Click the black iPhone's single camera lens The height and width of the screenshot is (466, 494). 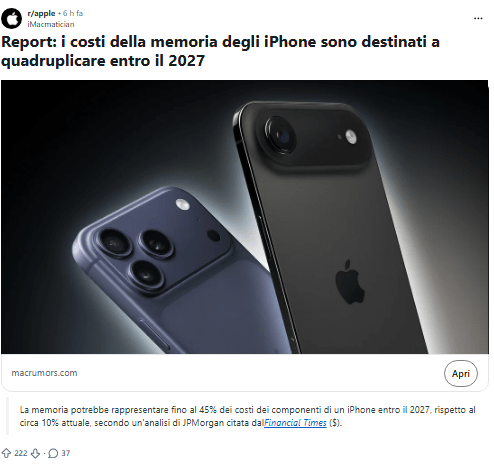pos(280,135)
